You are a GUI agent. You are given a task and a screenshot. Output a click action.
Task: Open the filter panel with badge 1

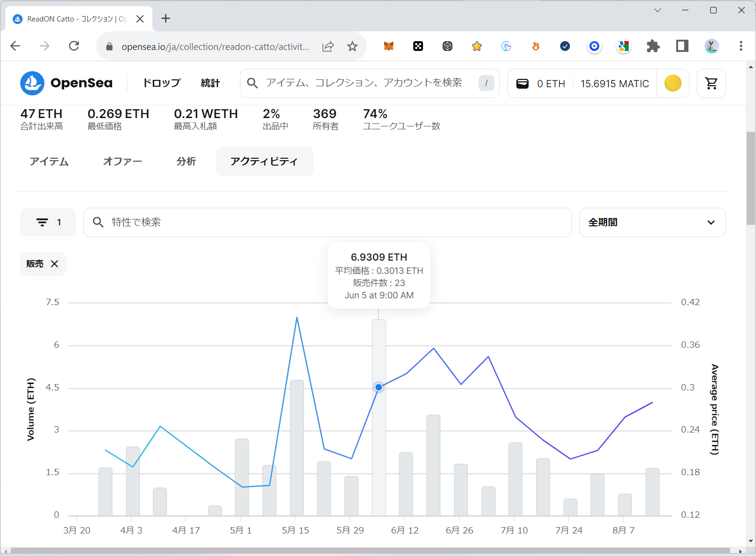(47, 222)
